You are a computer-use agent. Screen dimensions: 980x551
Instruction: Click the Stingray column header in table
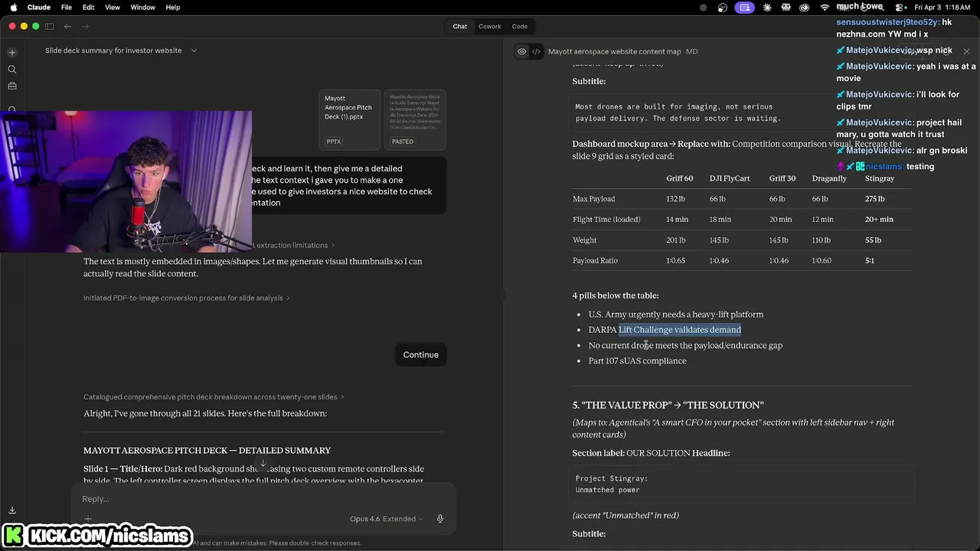880,178
